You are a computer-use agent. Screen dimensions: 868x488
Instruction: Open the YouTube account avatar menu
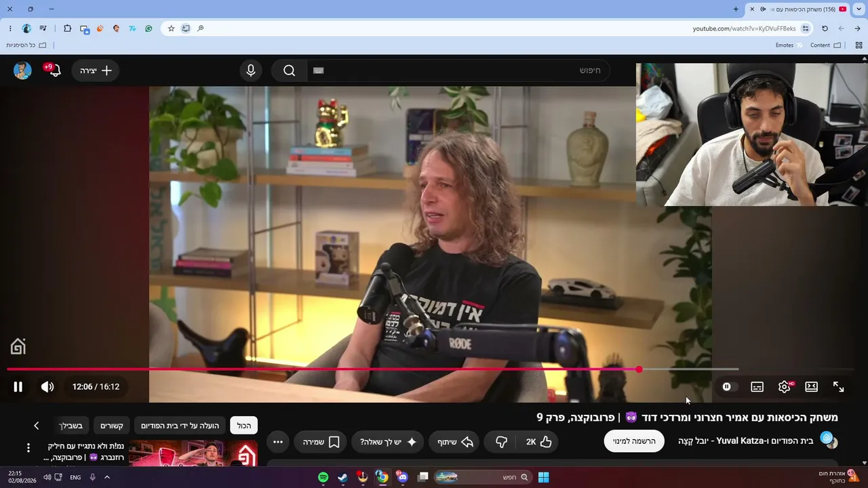tap(22, 70)
